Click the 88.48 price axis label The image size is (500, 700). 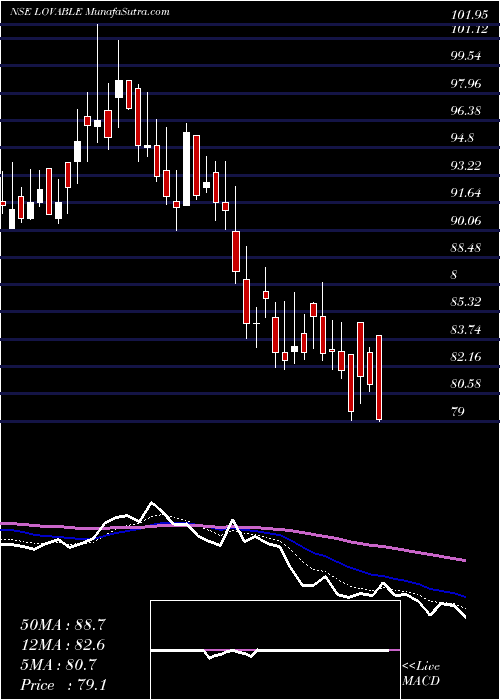tap(466, 247)
